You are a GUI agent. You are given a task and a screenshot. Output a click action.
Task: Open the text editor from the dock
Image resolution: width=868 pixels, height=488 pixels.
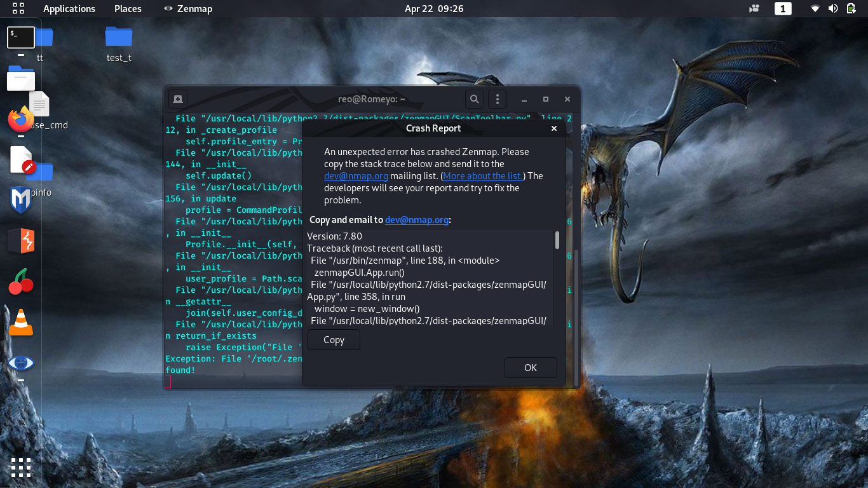click(21, 160)
